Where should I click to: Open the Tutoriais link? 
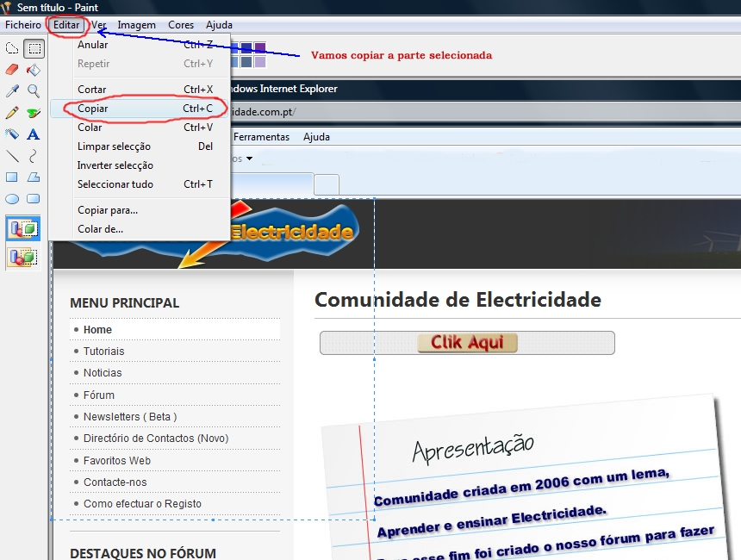pyautogui.click(x=104, y=352)
